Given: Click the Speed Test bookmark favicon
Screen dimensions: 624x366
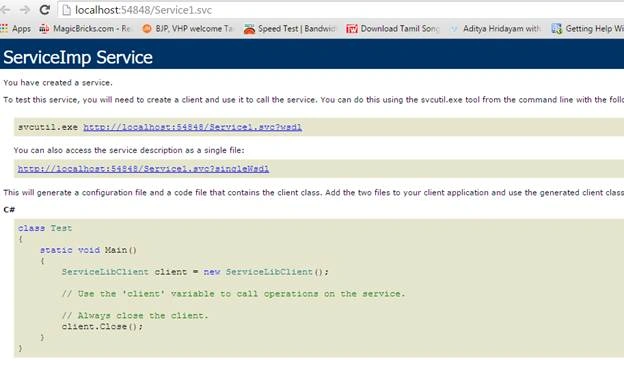Looking at the screenshot, I should click(x=249, y=29).
